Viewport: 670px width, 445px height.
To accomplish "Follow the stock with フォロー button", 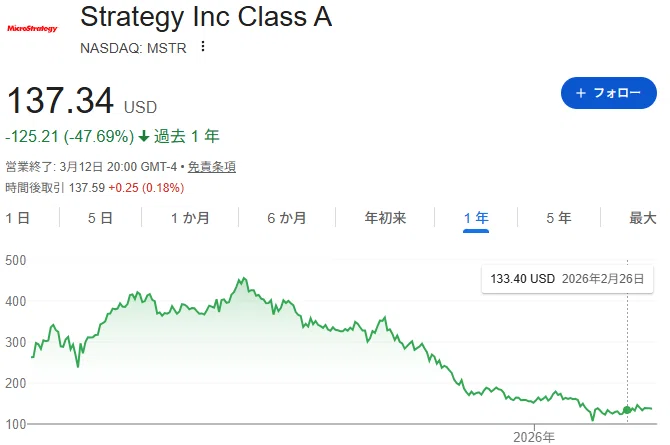I will click(x=608, y=93).
